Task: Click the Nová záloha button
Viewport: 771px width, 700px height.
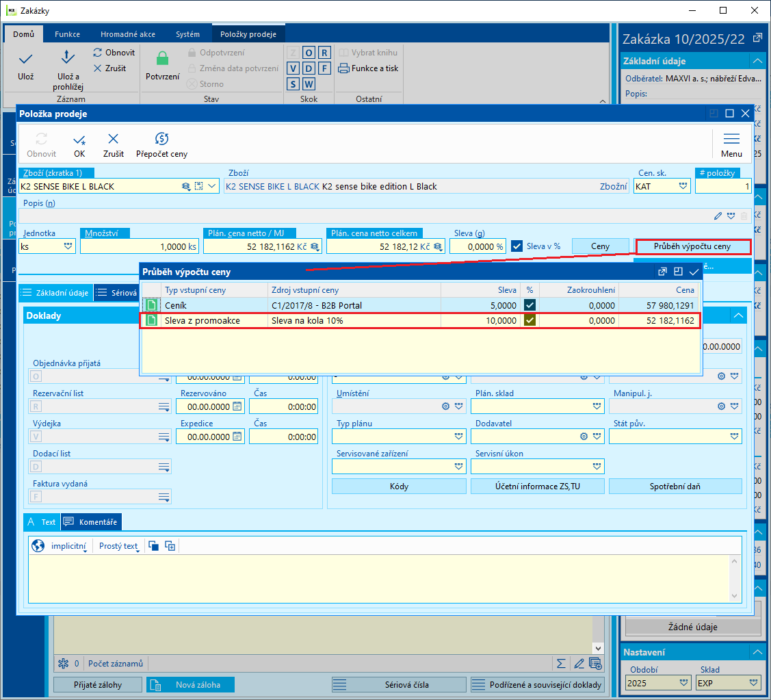Action: [190, 684]
